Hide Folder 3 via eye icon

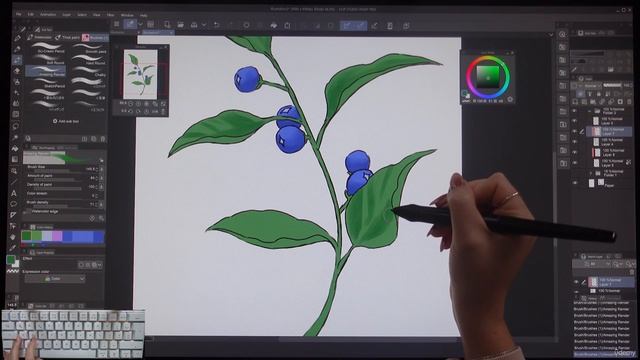[x=574, y=111]
